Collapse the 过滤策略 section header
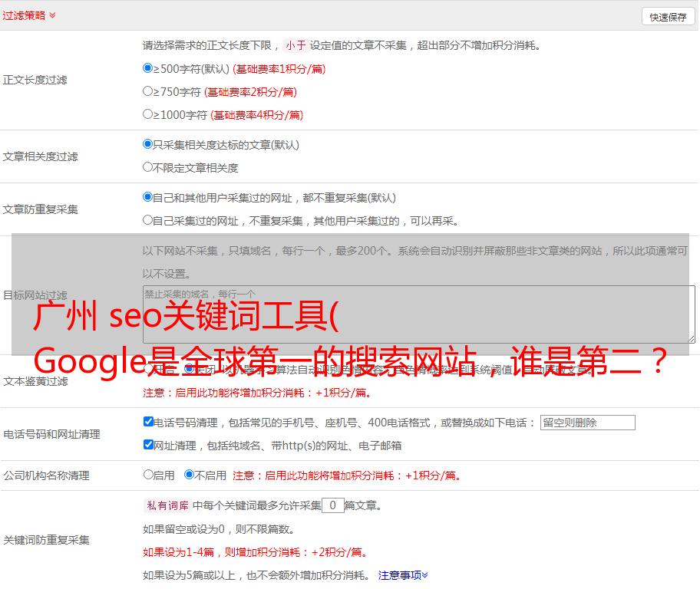Image resolution: width=700 pixels, height=589 pixels. 29,15
